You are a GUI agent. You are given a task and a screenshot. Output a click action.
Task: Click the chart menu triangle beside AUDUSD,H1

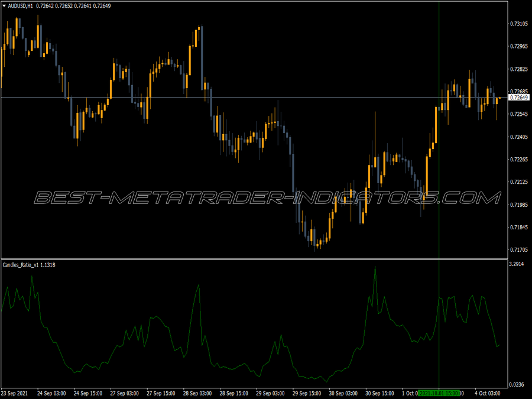pyautogui.click(x=4, y=6)
